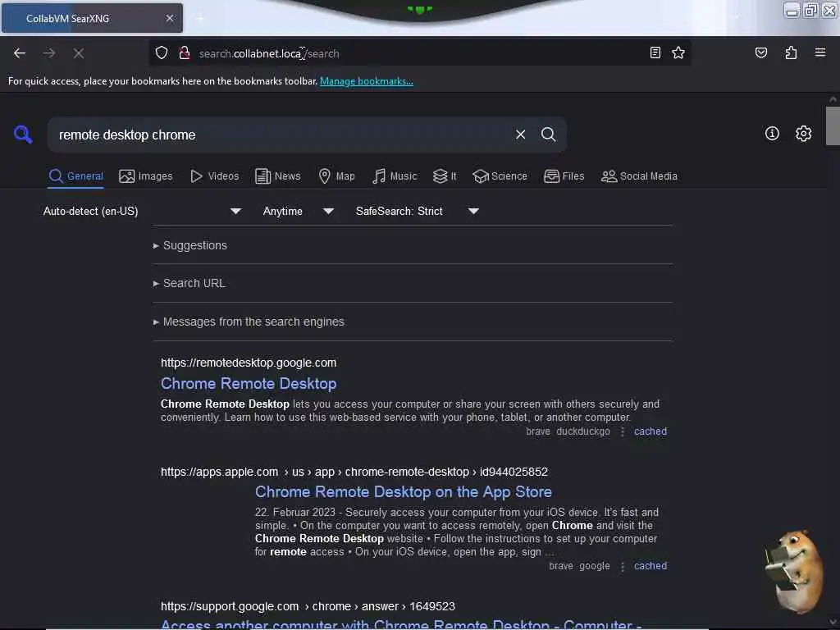The image size is (840, 630).
Task: Clear the search query with X
Action: click(520, 135)
